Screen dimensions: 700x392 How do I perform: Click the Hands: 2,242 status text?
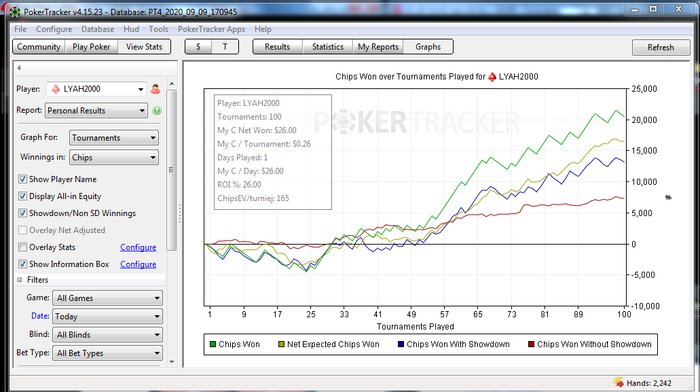(x=649, y=383)
